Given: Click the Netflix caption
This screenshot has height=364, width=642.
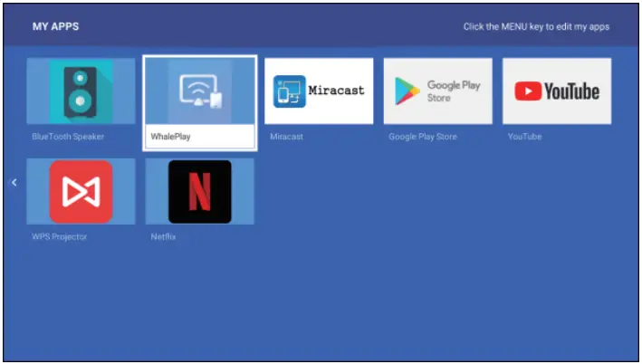Looking at the screenshot, I should [163, 236].
